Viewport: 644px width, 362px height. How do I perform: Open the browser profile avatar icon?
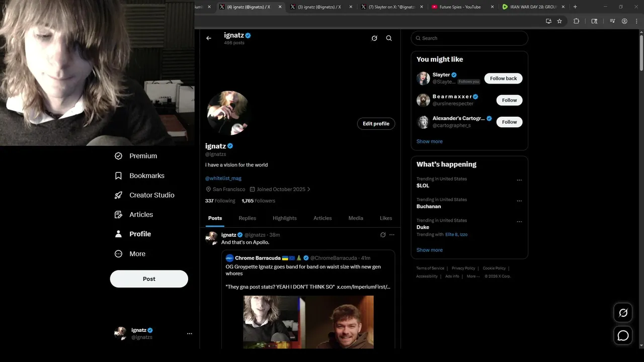624,21
